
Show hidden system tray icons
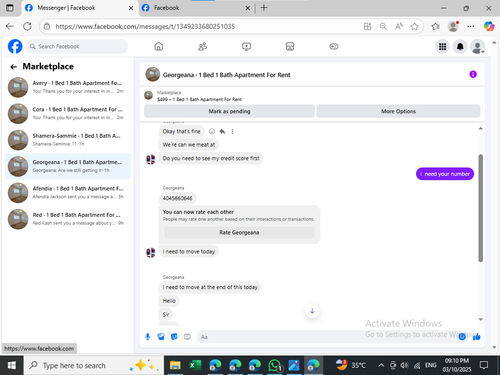[x=381, y=365]
